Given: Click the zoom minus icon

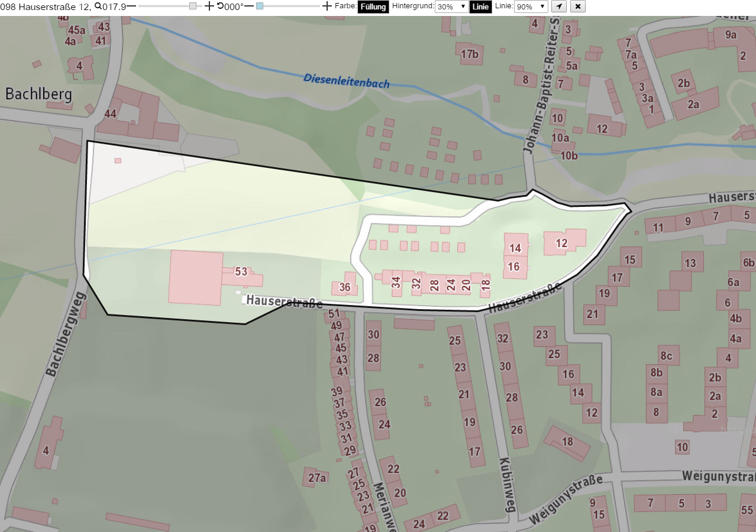Looking at the screenshot, I should click(131, 6).
